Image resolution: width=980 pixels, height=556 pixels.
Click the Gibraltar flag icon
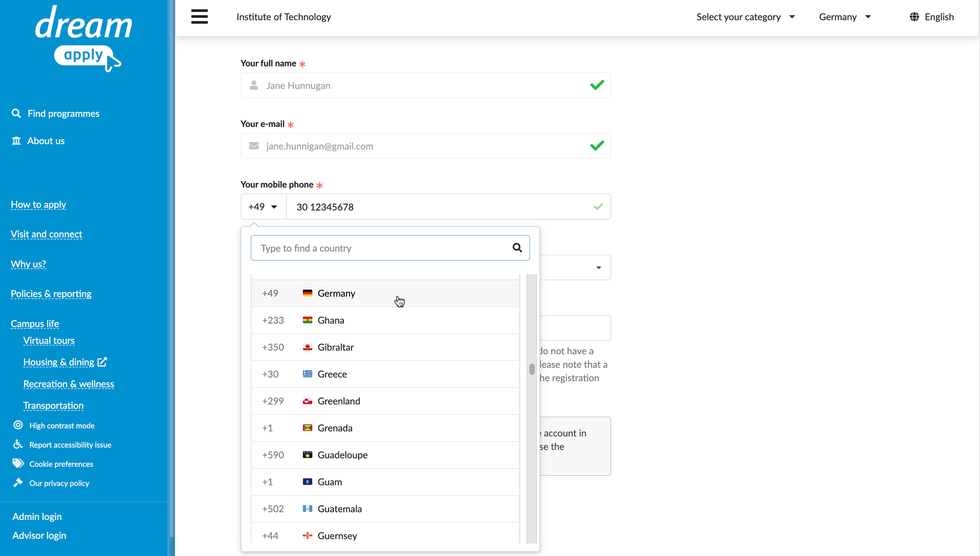(307, 347)
